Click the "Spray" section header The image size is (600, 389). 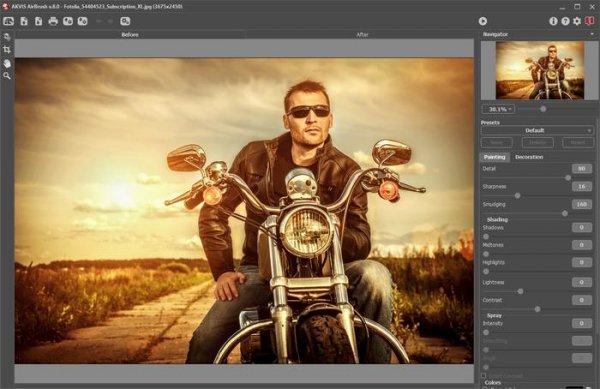494,316
